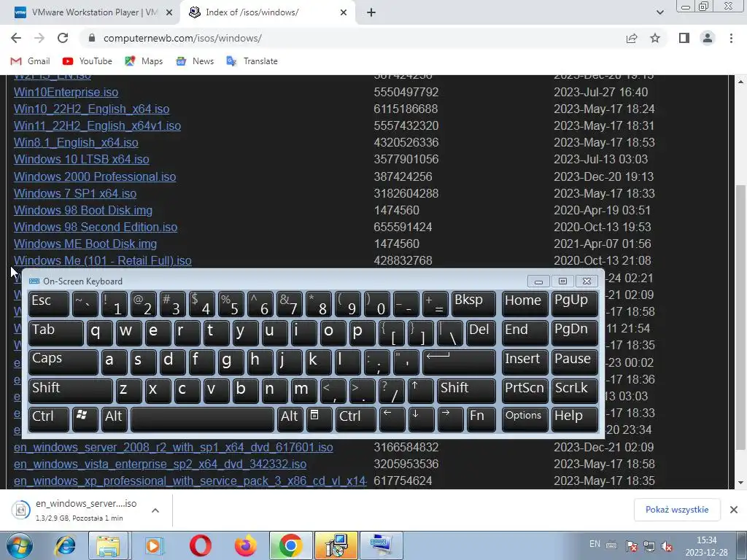Open Windows Media Player from taskbar
The height and width of the screenshot is (560, 747).
pos(154,545)
